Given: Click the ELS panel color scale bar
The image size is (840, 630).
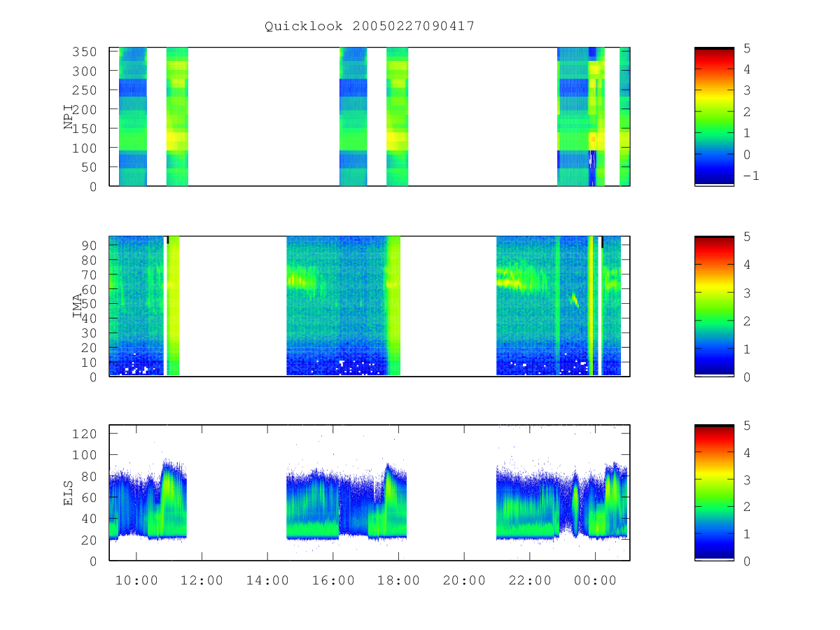Looking at the screenshot, I should click(x=714, y=493).
